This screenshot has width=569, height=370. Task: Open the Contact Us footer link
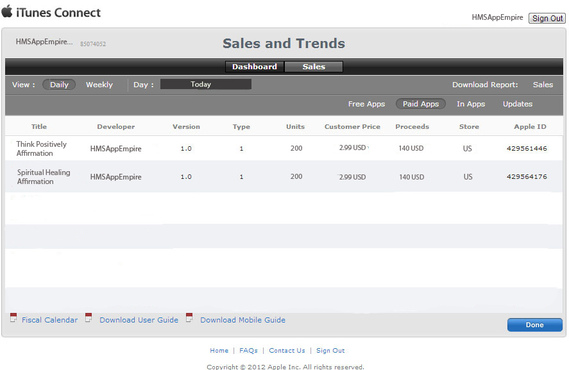287,350
